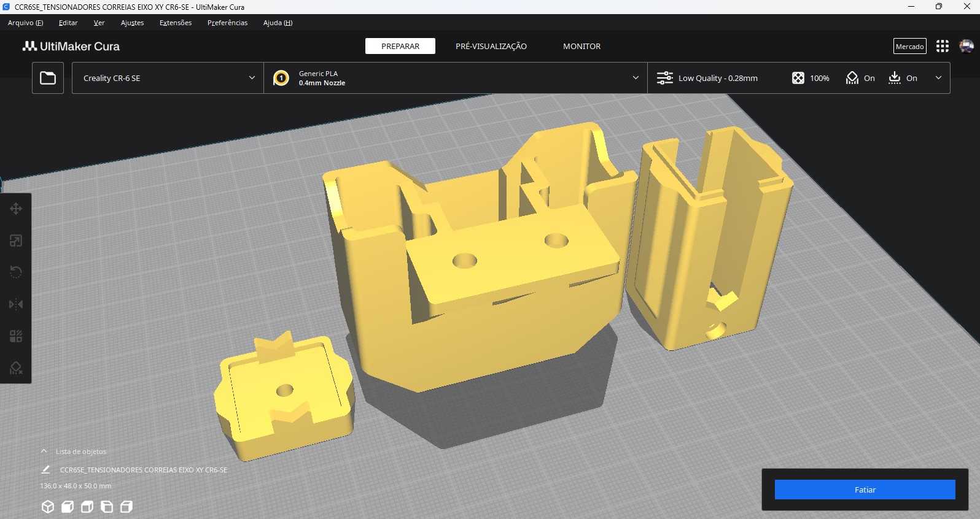Switch to right side view cube

[126, 507]
